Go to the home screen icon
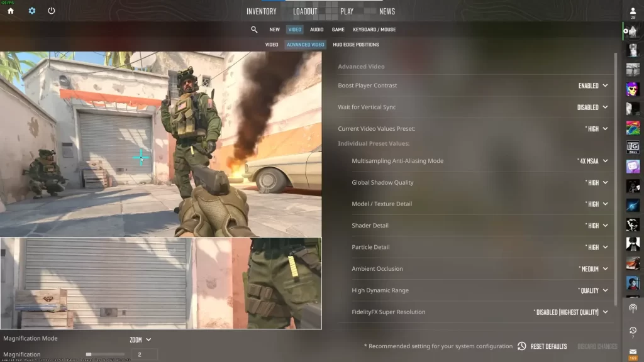Viewport: 644px width, 362px height. click(11, 11)
